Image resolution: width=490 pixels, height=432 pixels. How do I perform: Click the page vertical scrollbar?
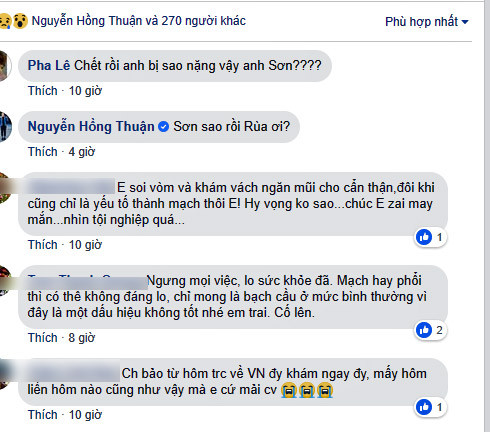(487, 216)
